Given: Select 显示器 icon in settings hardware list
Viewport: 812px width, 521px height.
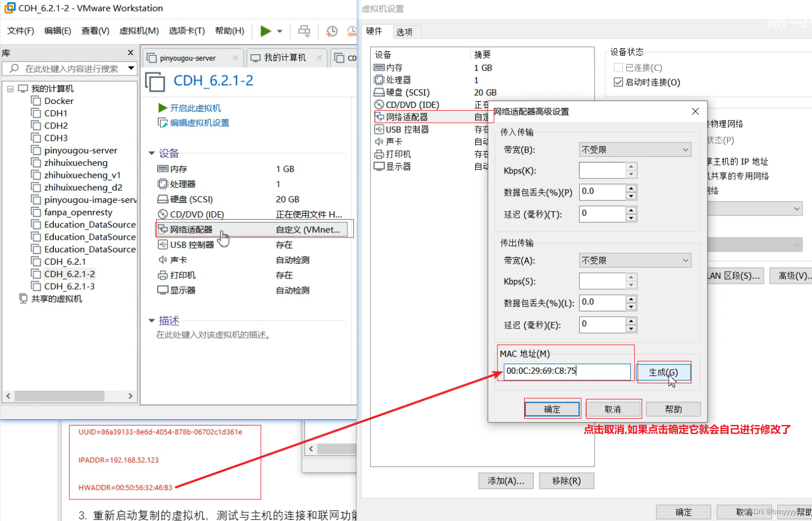Looking at the screenshot, I should [x=379, y=166].
